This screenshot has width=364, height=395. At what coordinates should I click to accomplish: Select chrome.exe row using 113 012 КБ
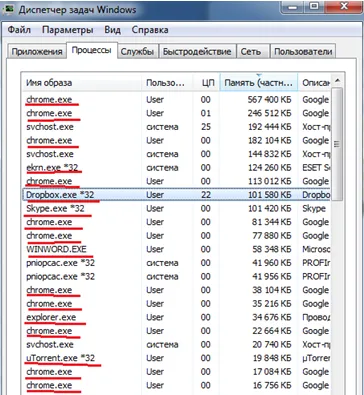tap(177, 181)
